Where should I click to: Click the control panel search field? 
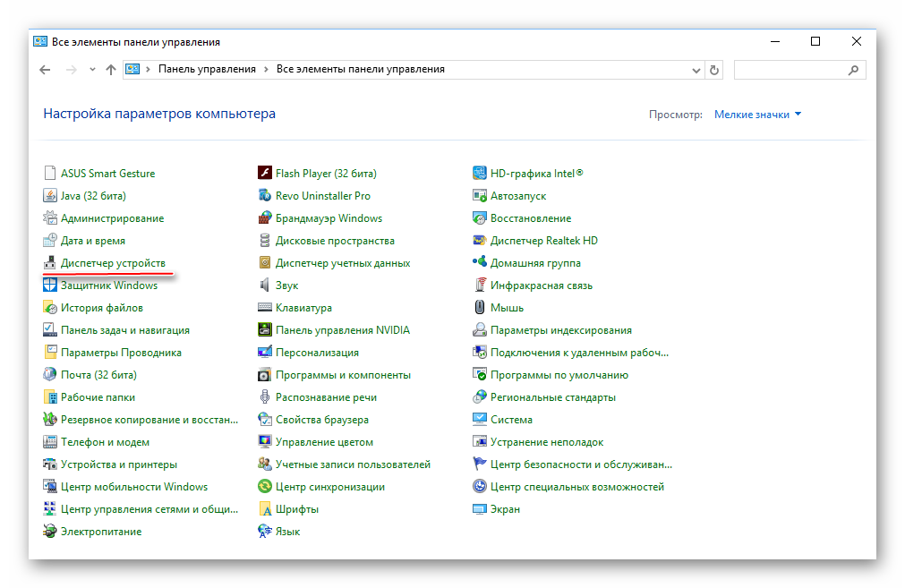[790, 70]
